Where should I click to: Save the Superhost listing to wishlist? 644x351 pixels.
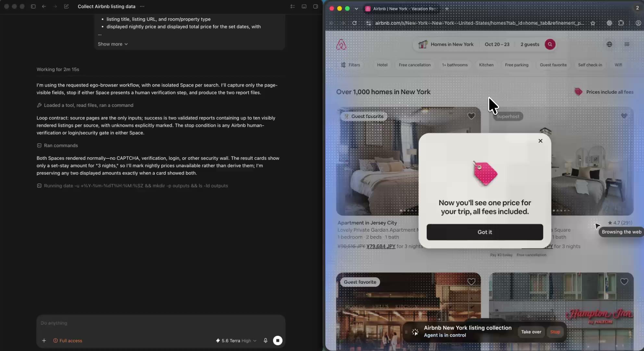point(624,116)
